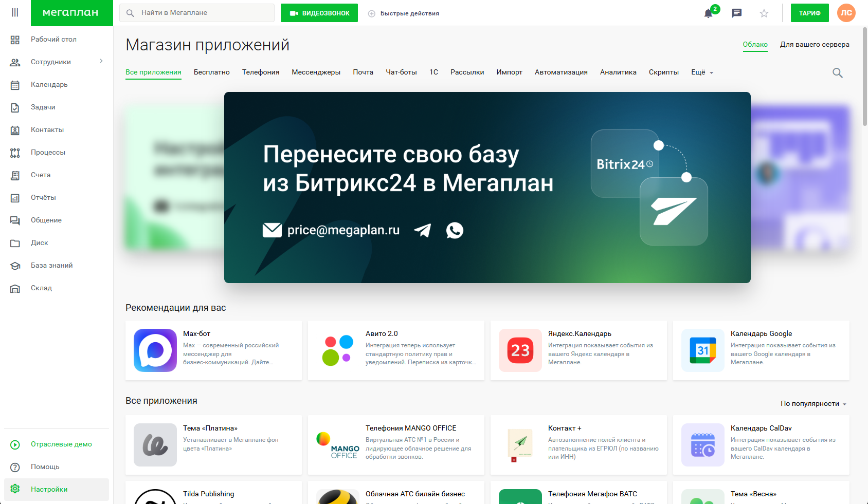This screenshot has width=868, height=504.
Task: Focus the Найти в Мегаплане search field
Action: point(197,13)
